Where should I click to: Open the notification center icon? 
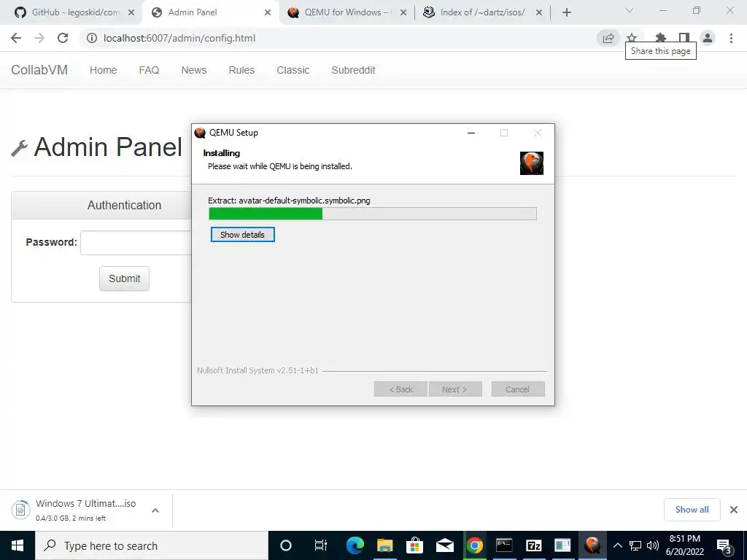724,545
